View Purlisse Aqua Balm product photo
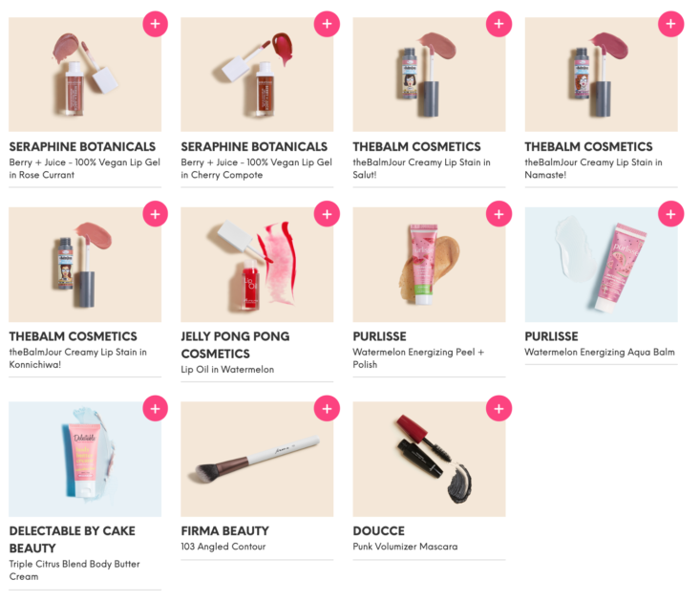Viewport: 700px width, 602px height. [x=601, y=265]
